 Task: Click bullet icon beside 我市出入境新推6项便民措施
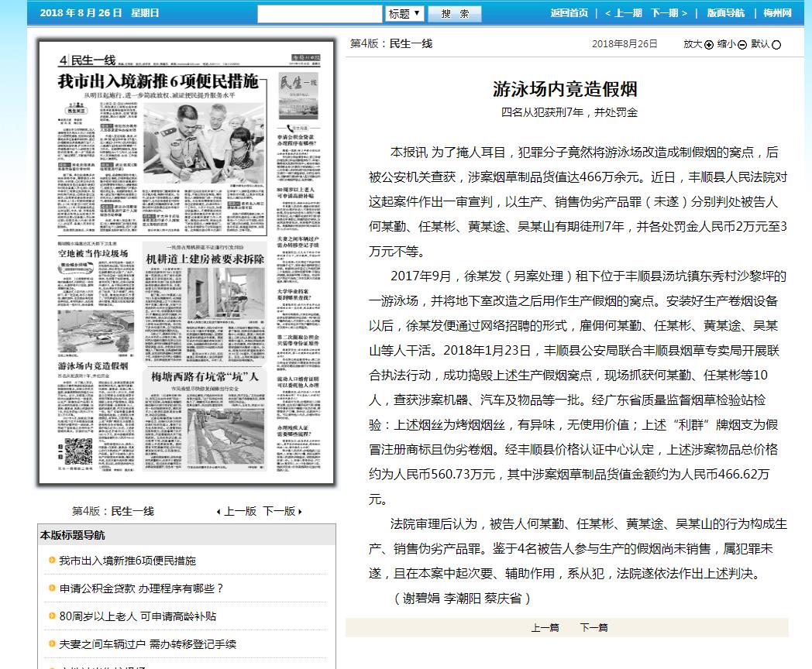click(x=52, y=560)
